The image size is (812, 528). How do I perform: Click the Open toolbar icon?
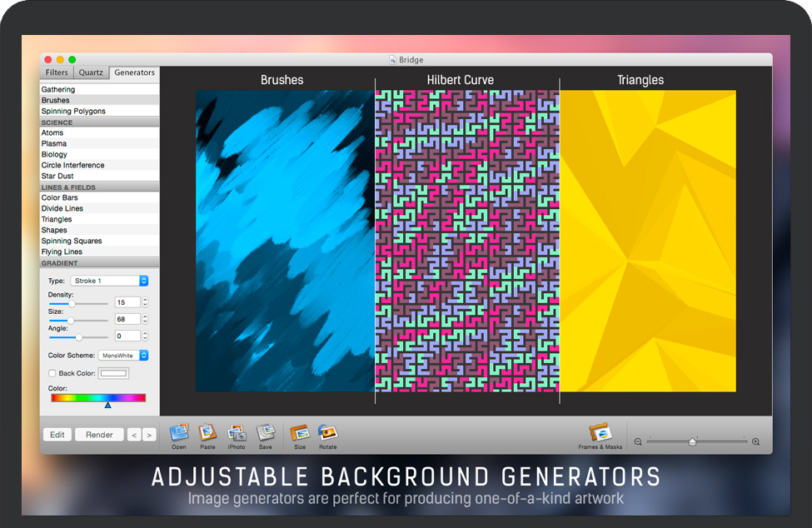[179, 433]
